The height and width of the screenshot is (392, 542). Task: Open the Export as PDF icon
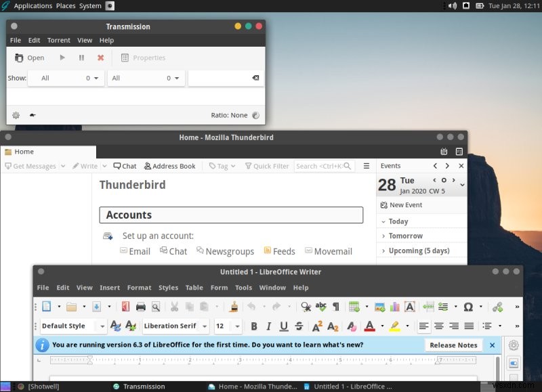[126, 306]
